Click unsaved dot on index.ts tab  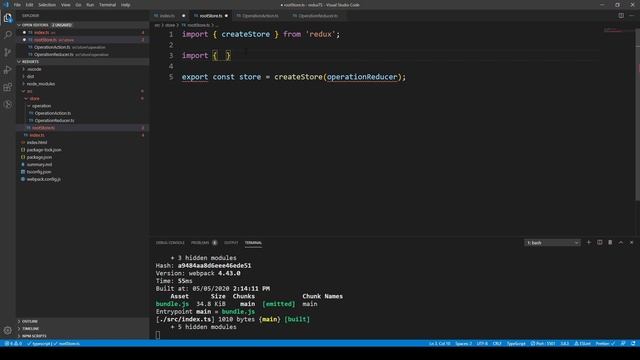[x=183, y=16]
